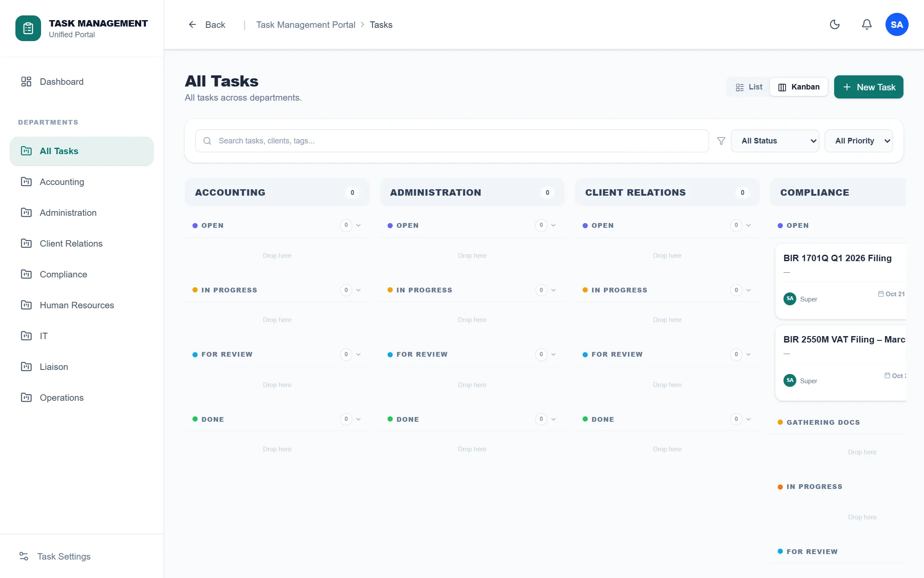Open BIR 1701Q Q1 2026 Filing card
924x578 pixels.
pos(841,281)
